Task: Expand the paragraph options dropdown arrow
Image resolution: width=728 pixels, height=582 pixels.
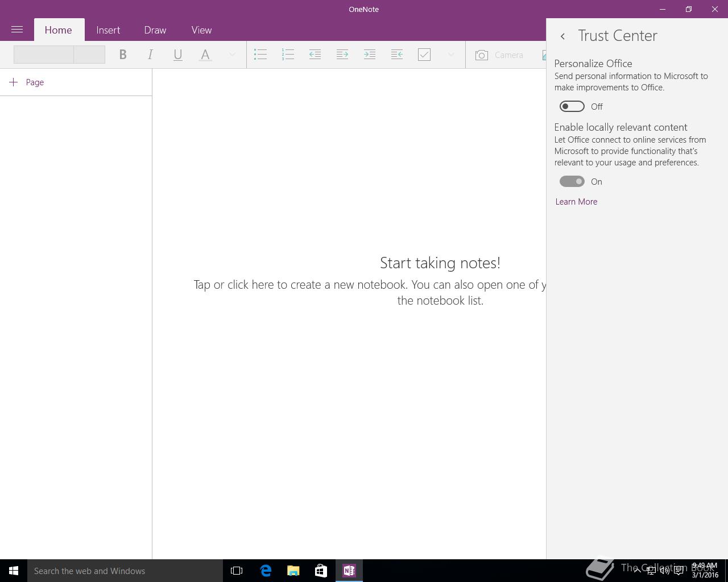Action: (x=451, y=55)
